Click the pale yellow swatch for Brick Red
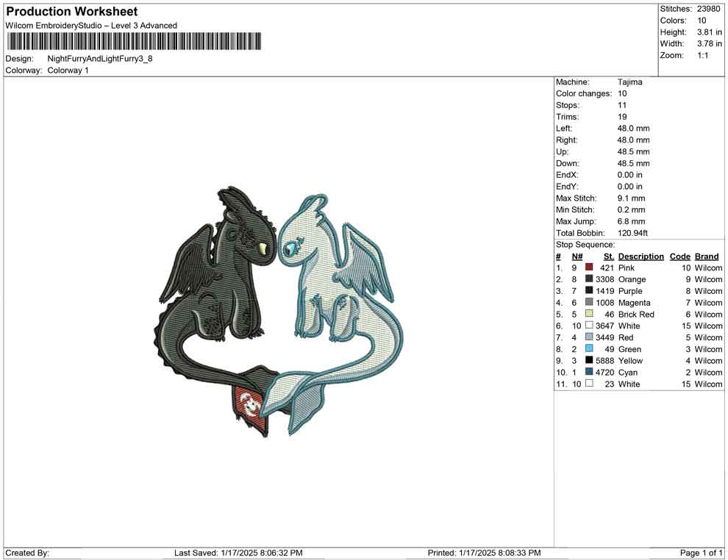728x560 pixels. [x=589, y=314]
